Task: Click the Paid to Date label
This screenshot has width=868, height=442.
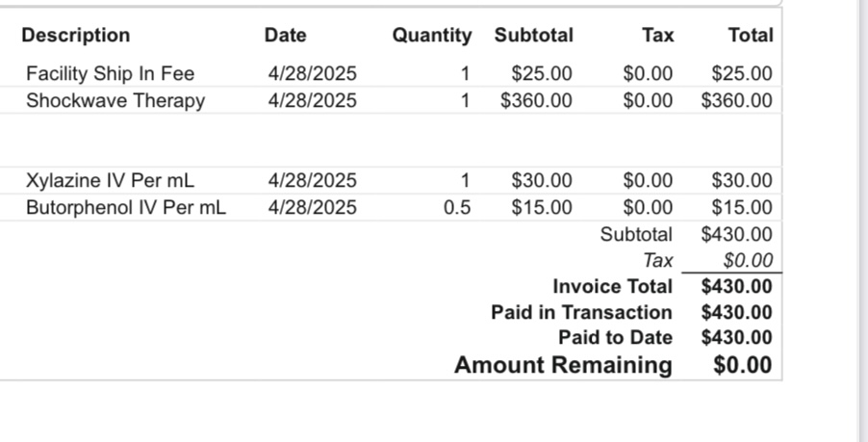Action: coord(615,338)
